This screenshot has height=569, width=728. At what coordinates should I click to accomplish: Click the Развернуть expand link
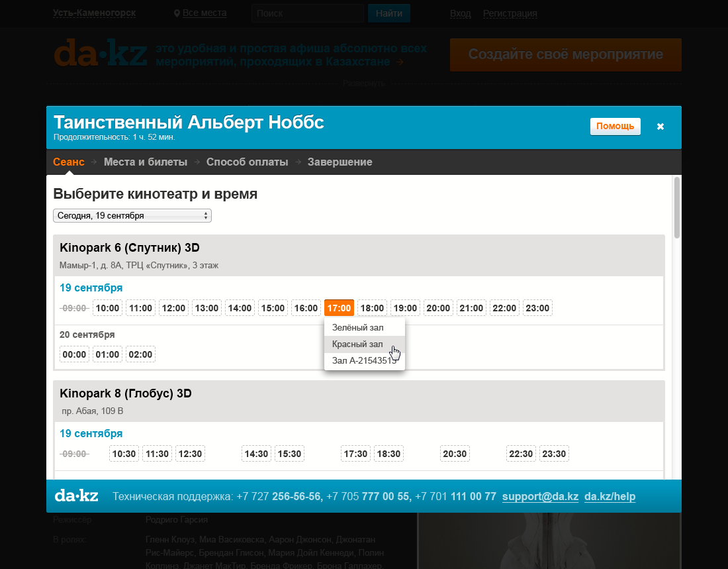(x=364, y=83)
